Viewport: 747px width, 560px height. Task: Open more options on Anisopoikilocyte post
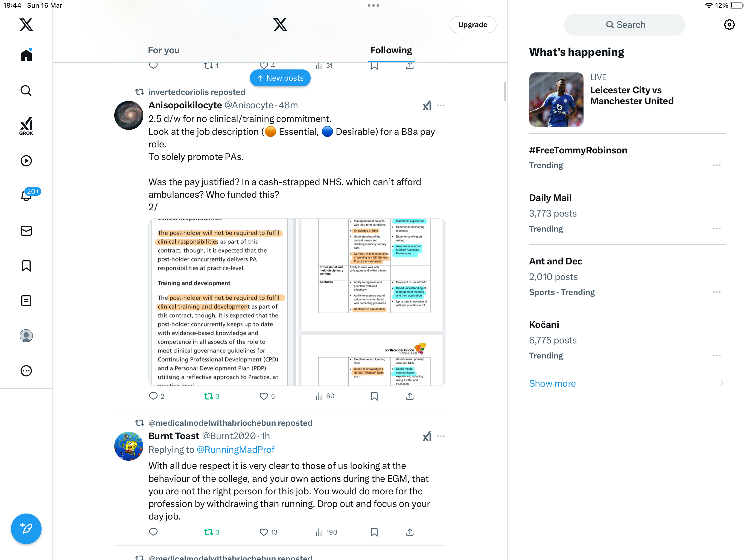(441, 105)
